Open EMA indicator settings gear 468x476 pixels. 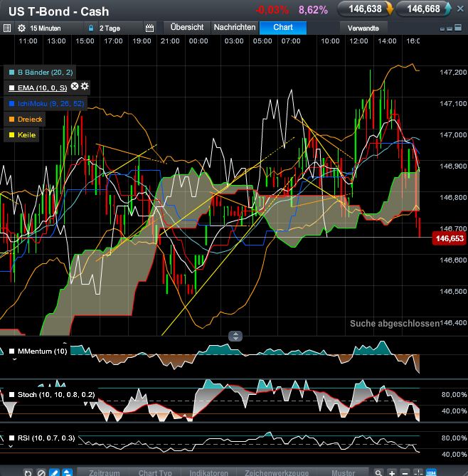point(85,86)
